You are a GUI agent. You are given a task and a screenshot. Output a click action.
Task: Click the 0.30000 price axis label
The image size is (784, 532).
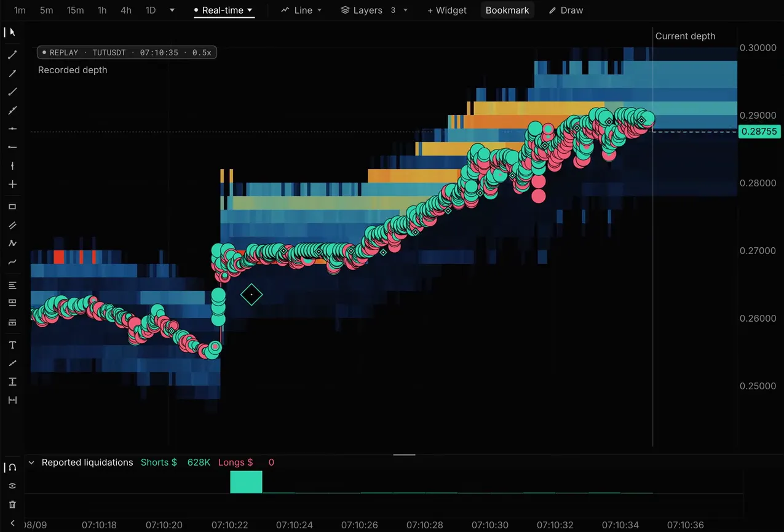click(758, 48)
